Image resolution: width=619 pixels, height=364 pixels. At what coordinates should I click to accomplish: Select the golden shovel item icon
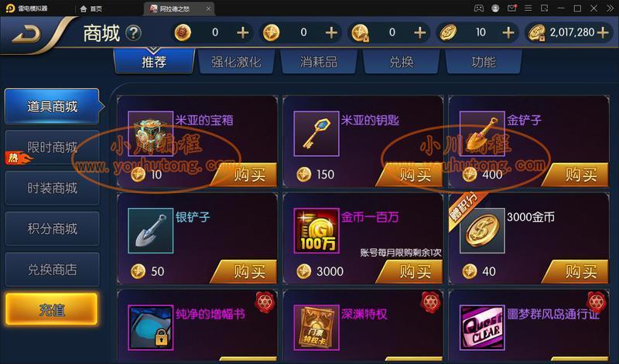tap(482, 134)
